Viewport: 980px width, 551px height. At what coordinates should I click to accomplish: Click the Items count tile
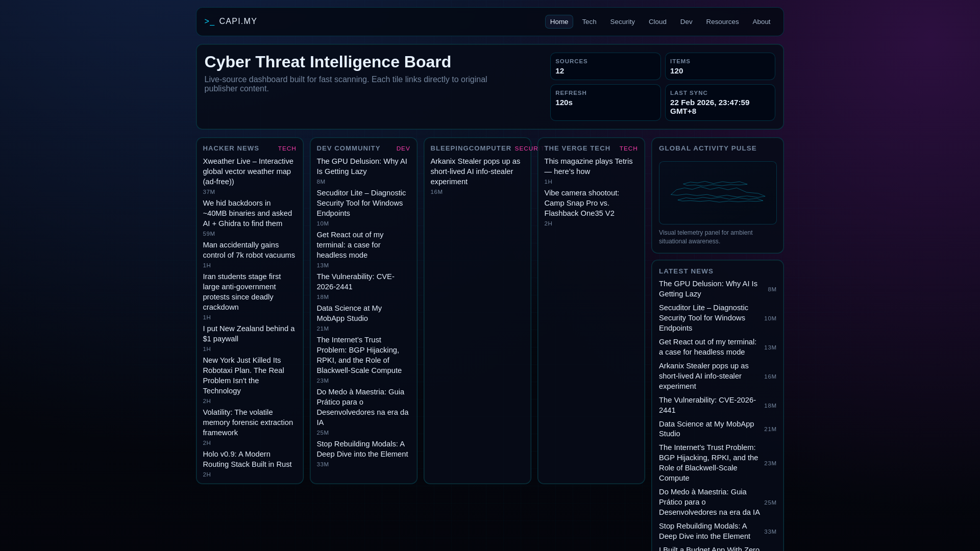pos(720,66)
